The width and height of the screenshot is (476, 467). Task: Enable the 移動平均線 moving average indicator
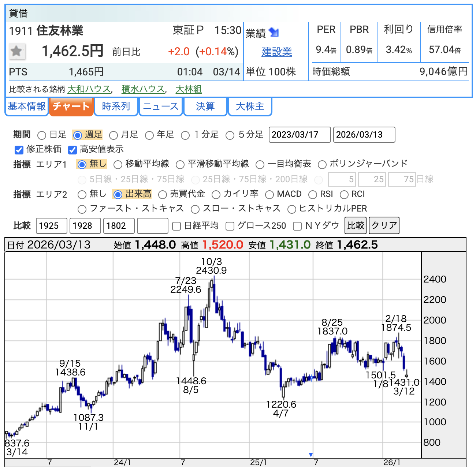pos(118,165)
